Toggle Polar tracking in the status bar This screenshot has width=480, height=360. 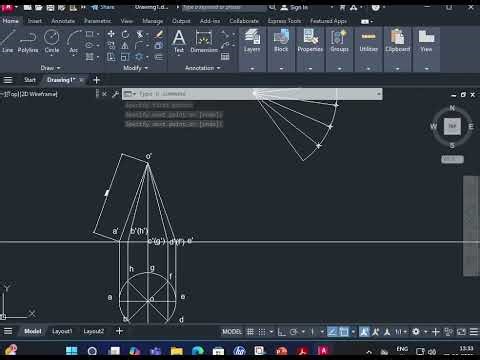pyautogui.click(x=294, y=332)
